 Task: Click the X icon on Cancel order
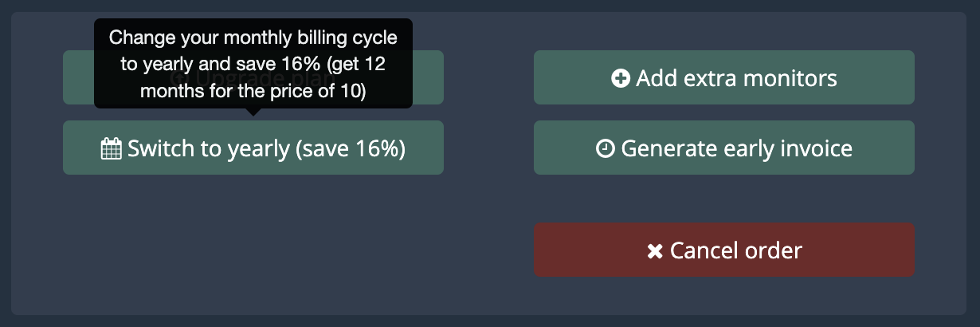pos(655,251)
